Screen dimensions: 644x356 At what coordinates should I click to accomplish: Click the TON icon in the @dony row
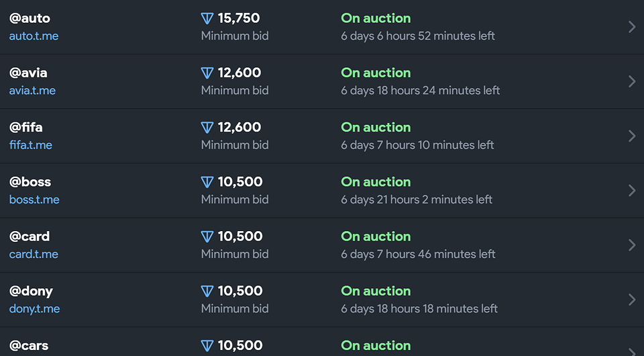207,291
